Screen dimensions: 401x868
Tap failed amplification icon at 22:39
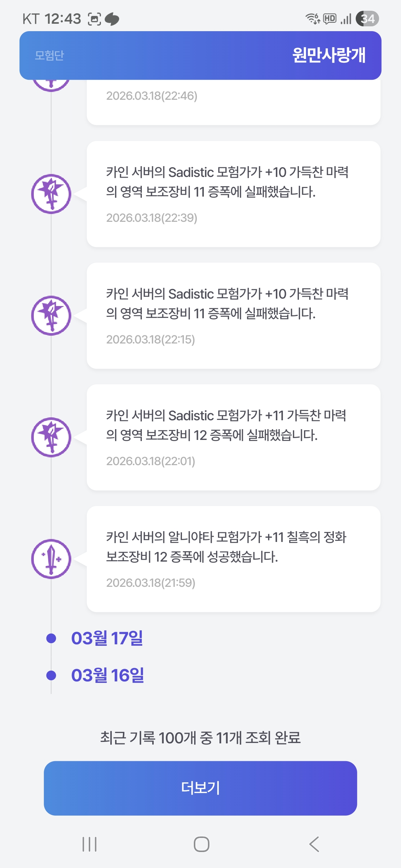[51, 194]
